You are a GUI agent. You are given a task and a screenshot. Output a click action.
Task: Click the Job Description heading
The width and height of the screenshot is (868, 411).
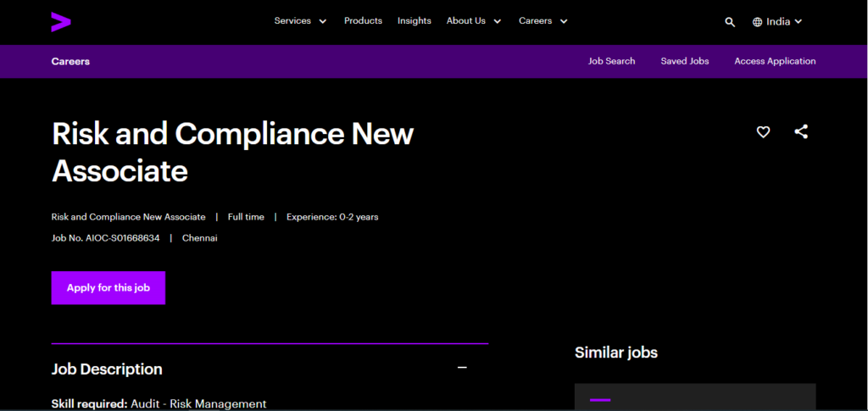click(x=107, y=369)
